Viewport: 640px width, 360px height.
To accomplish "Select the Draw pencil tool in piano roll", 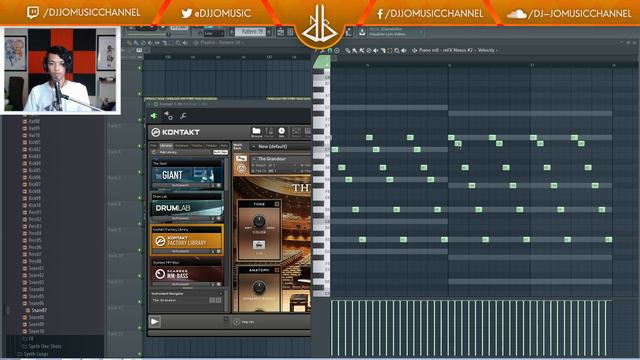I will pyautogui.click(x=348, y=50).
